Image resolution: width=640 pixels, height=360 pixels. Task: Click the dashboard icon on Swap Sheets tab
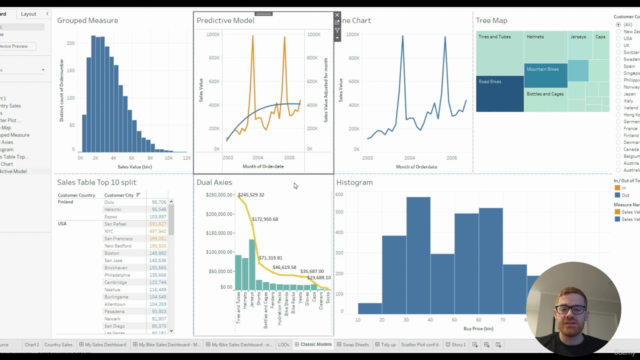339,345
